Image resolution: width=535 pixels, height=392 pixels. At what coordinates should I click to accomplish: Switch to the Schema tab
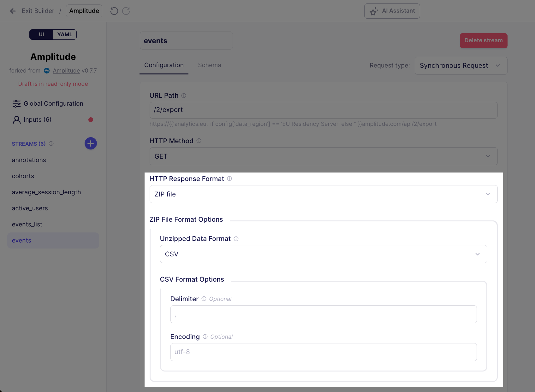209,65
